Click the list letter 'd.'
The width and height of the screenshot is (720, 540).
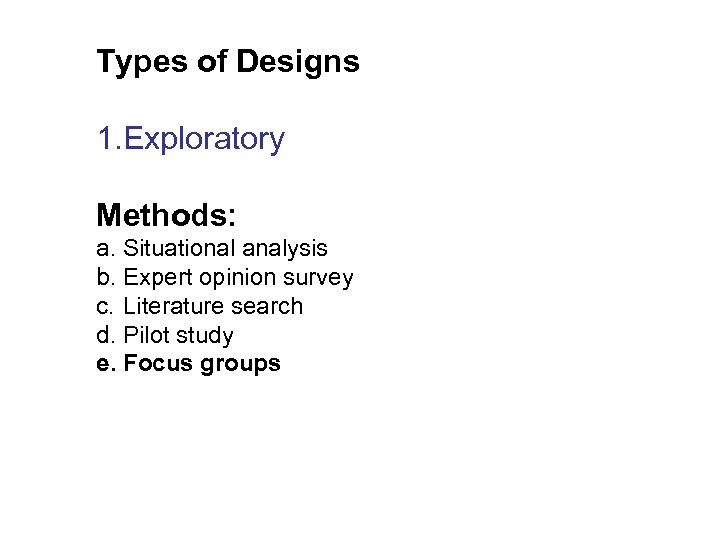coord(106,335)
